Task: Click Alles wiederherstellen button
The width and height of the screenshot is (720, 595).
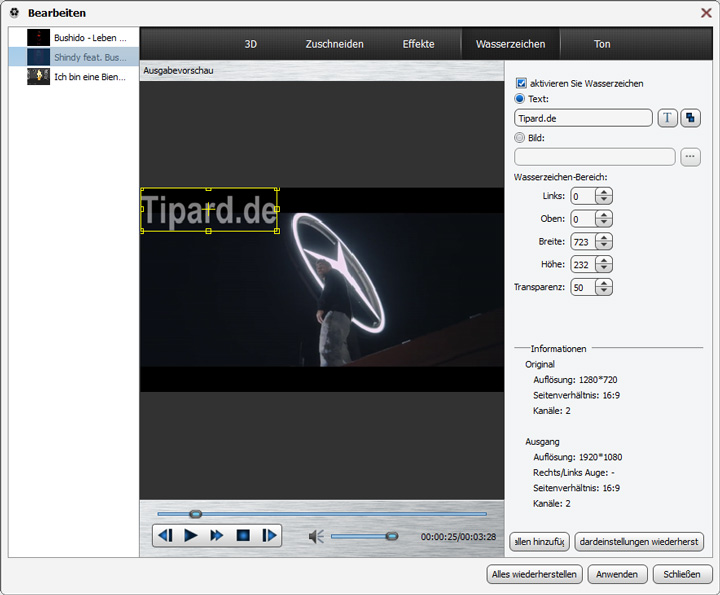Action: 534,574
